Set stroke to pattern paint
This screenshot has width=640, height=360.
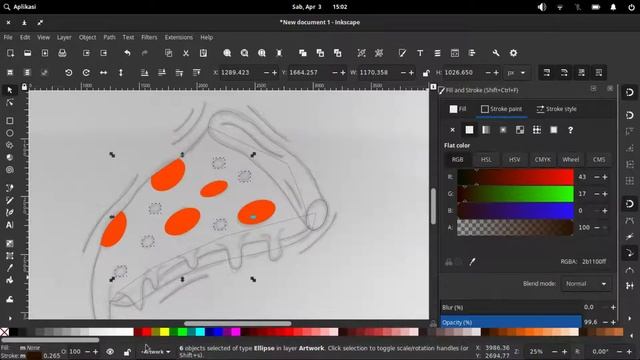coord(537,130)
